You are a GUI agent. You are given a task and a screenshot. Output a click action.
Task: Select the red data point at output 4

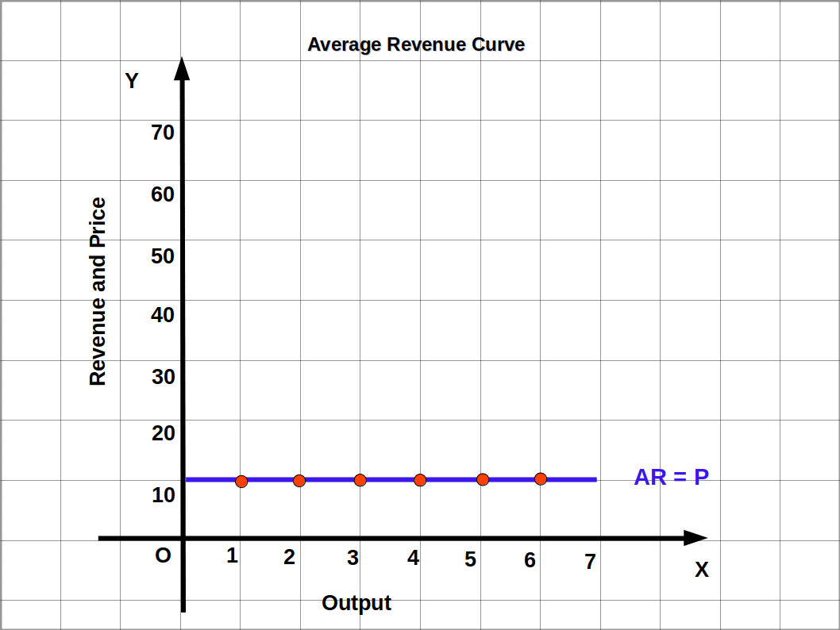(x=420, y=480)
